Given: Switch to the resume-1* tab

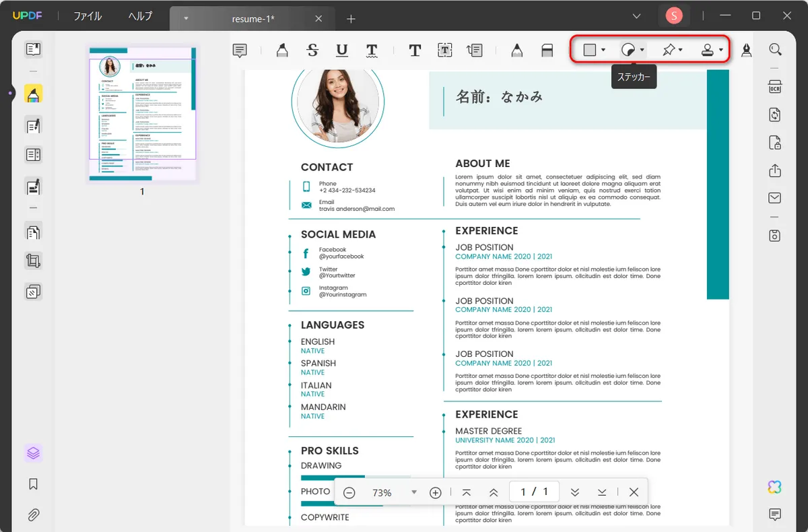Looking at the screenshot, I should (x=253, y=19).
